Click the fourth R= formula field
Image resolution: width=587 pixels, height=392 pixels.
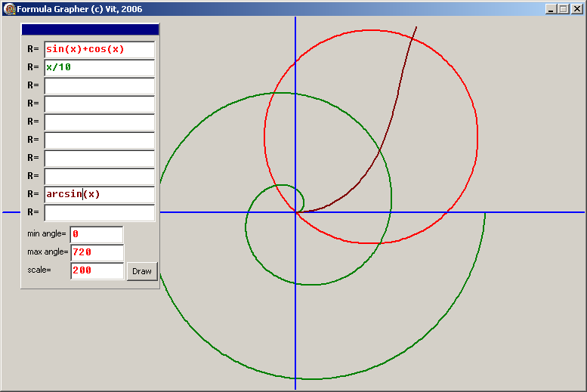tap(99, 103)
